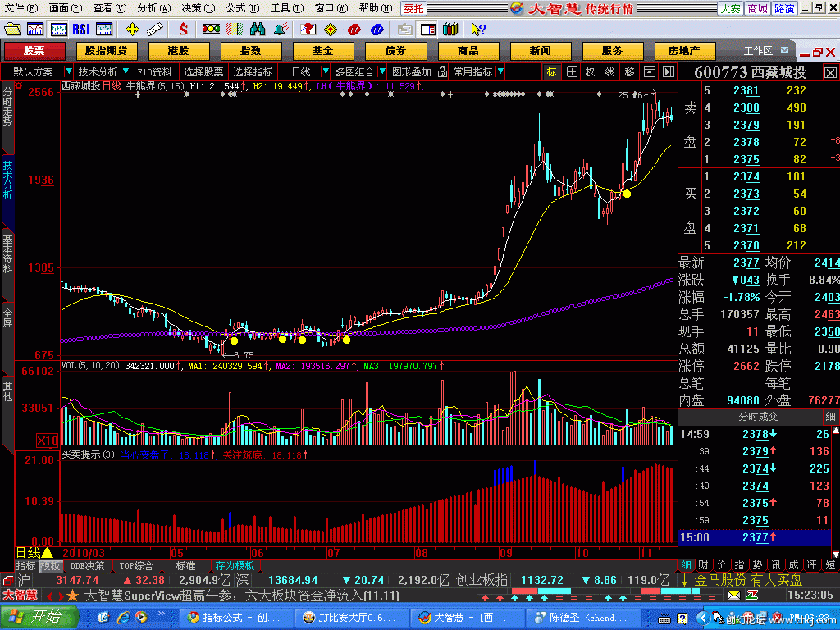Toggle the 移 move button
The width and height of the screenshot is (840, 630).
pos(629,72)
